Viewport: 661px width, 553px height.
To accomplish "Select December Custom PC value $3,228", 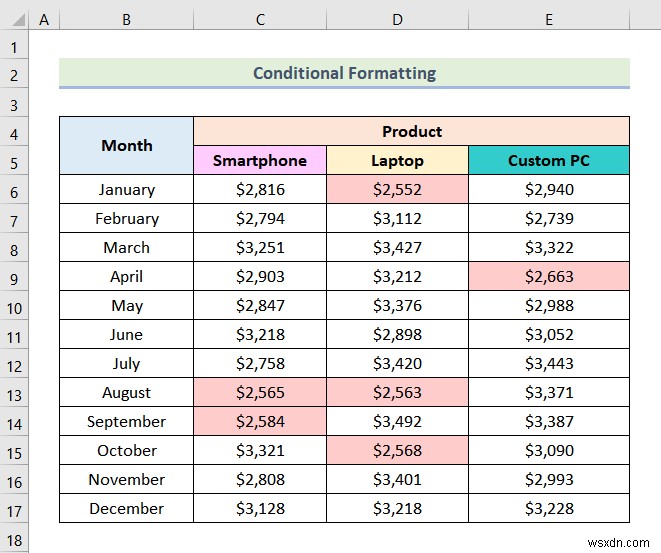I will coord(548,508).
